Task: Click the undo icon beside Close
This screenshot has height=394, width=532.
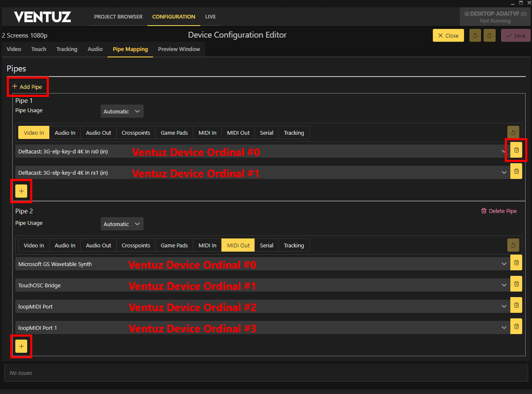Action: point(475,36)
